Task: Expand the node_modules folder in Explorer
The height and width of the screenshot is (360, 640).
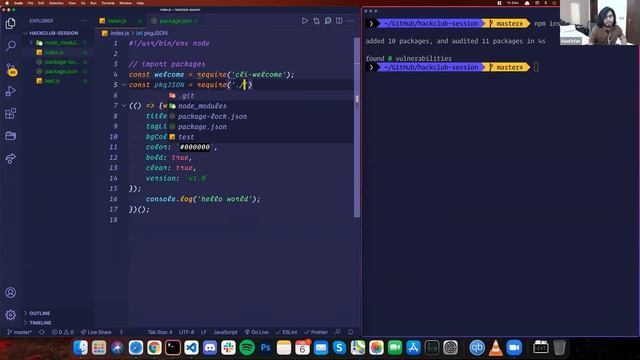Action: click(x=57, y=43)
